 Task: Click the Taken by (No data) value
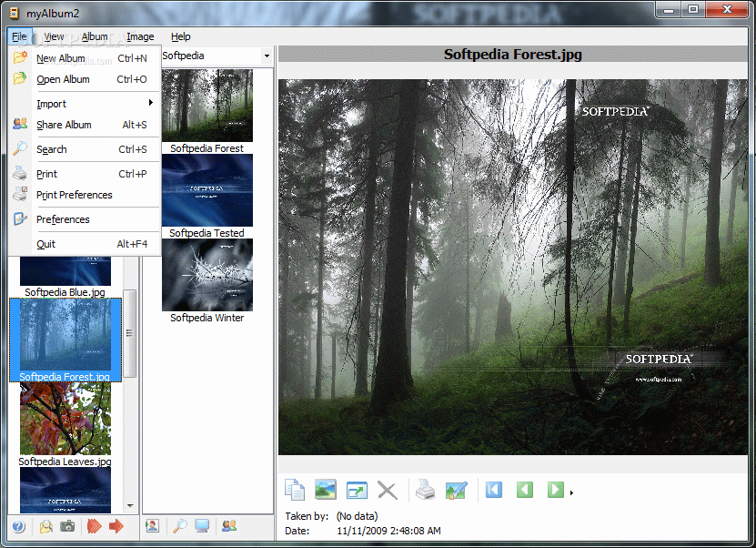[x=357, y=516]
